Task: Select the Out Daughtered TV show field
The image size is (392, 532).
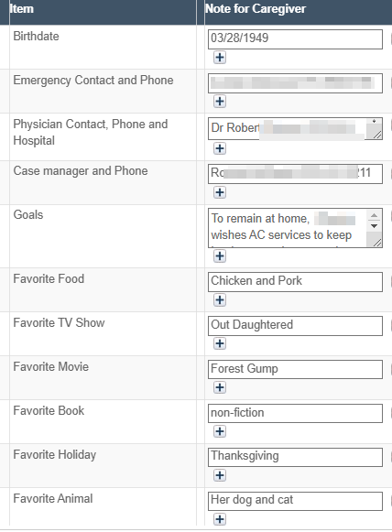Action: 295,326
